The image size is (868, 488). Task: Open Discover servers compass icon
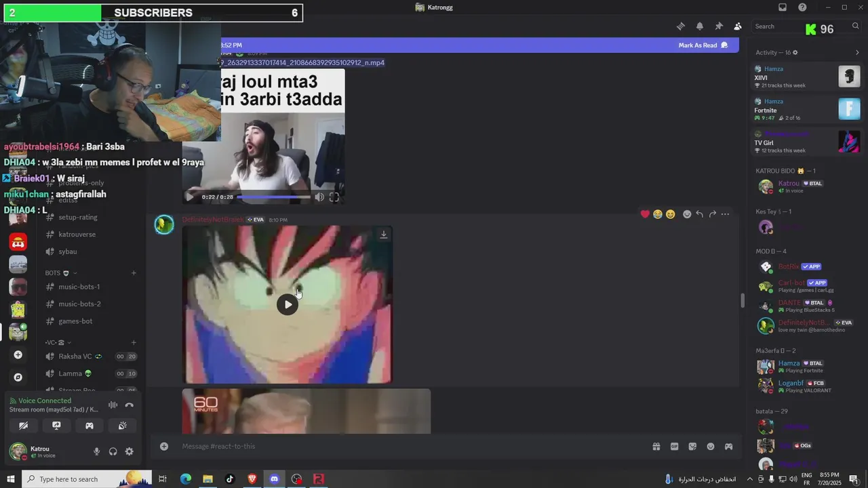[18, 377]
